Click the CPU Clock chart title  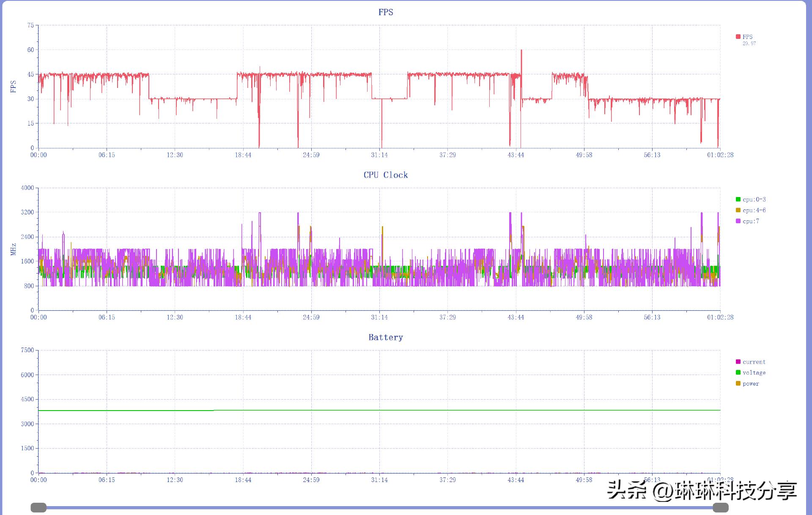(x=385, y=175)
